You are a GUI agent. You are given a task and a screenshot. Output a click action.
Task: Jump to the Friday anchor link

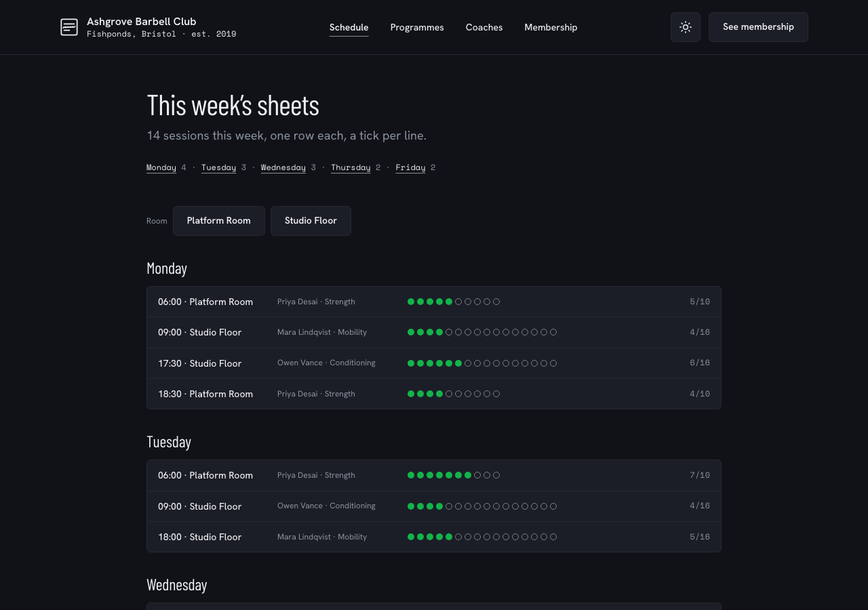411,167
